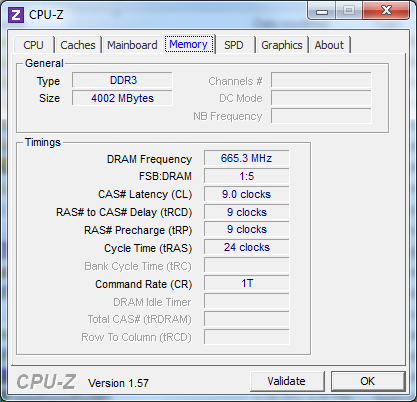Click the Cycle Time (tRAS) label
The image size is (417, 402).
pyautogui.click(x=148, y=248)
